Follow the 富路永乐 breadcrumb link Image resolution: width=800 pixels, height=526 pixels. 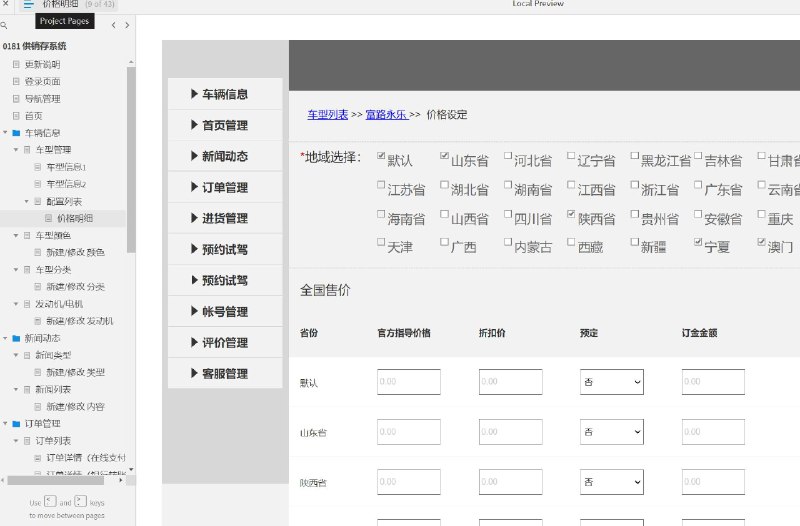click(x=386, y=115)
